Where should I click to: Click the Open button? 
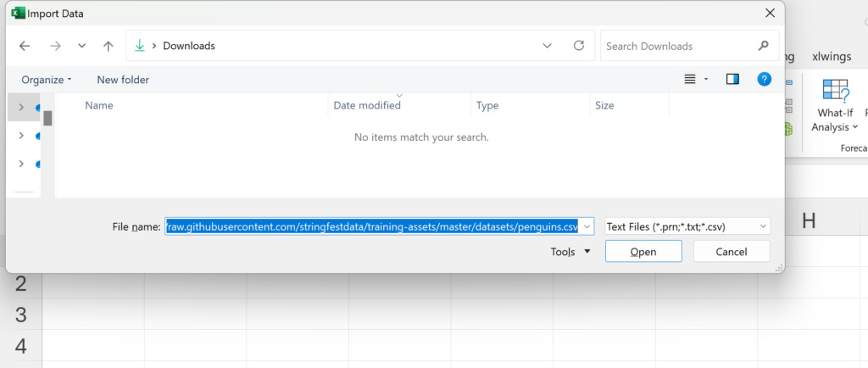point(643,252)
